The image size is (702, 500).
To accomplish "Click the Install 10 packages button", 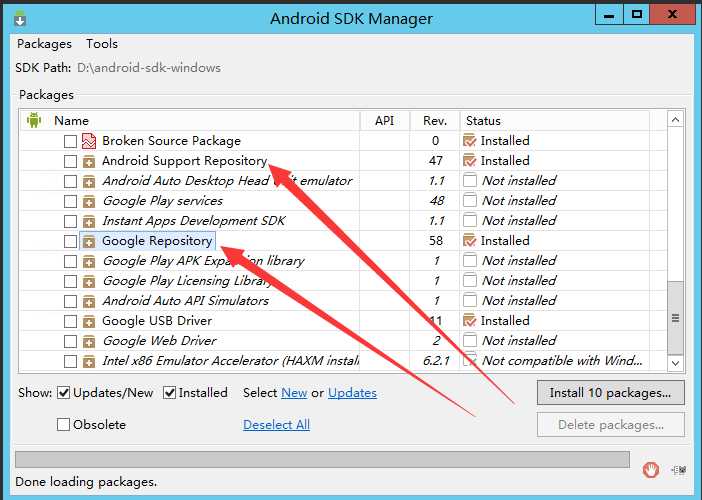I will (x=611, y=393).
